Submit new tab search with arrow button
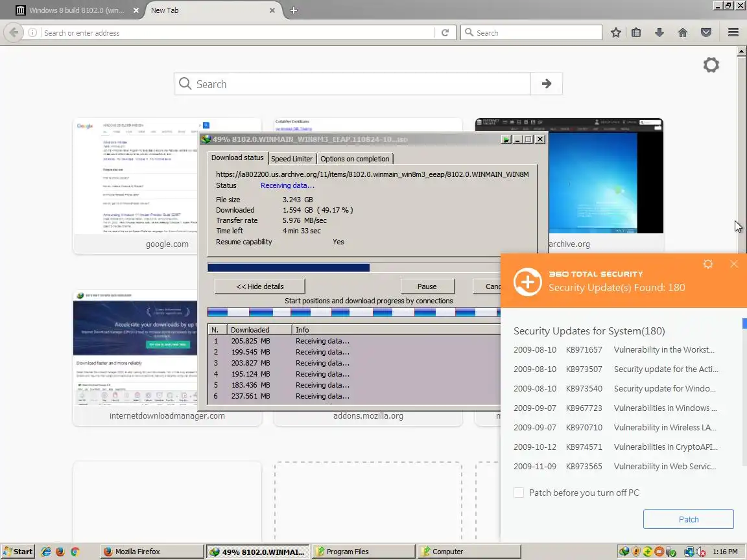The height and width of the screenshot is (560, 747). tap(547, 84)
